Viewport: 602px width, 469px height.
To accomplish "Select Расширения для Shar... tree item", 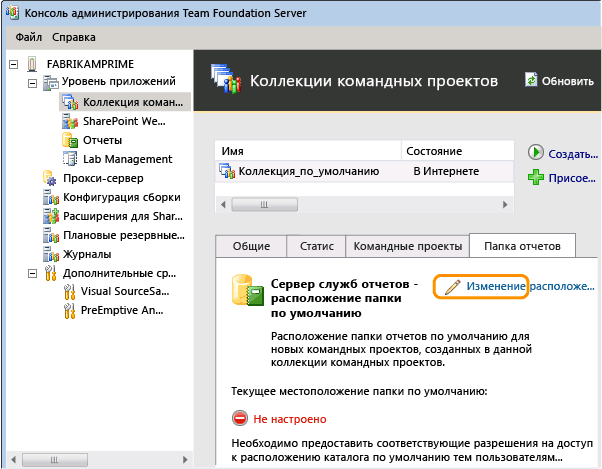I will pyautogui.click(x=123, y=216).
